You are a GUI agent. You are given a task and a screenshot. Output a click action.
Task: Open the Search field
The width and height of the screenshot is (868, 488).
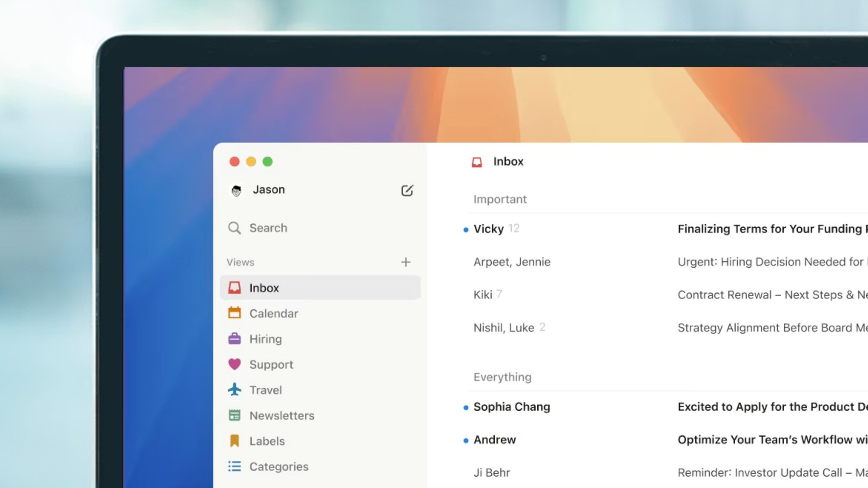[268, 228]
